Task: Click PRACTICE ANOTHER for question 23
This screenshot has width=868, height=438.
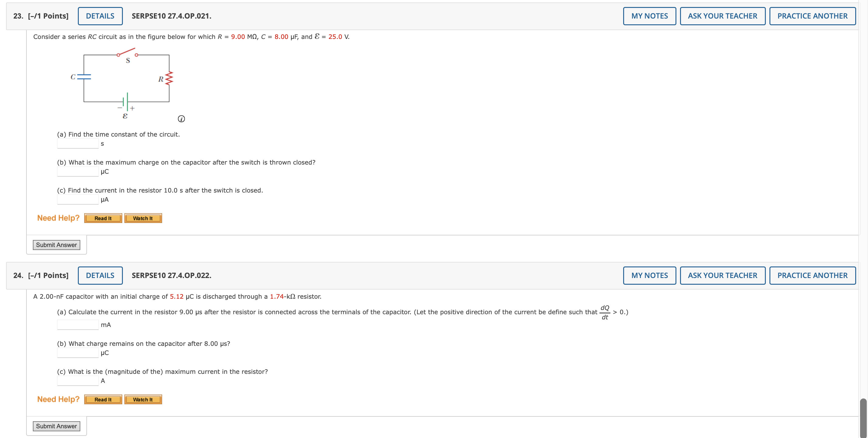Action: [812, 16]
